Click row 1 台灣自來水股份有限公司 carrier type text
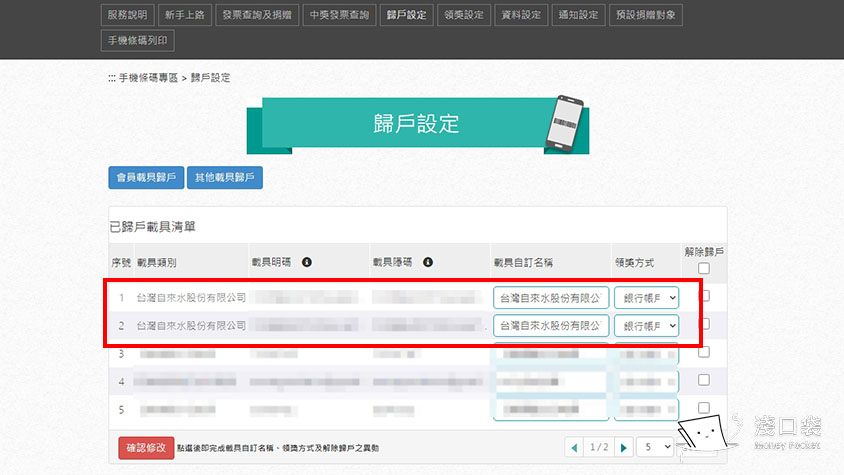This screenshot has width=844, height=475. [191, 298]
